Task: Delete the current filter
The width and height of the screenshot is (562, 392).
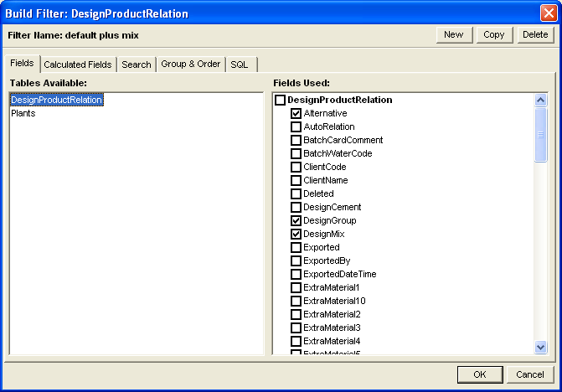Action: tap(534, 35)
